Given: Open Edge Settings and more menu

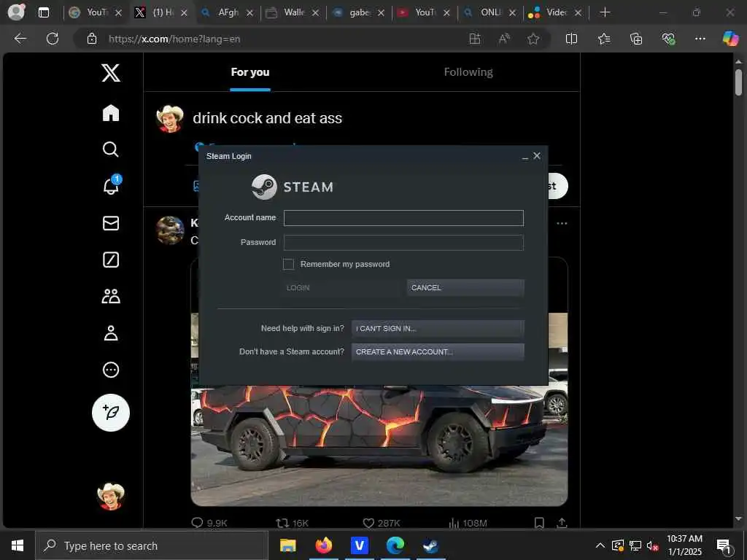Looking at the screenshot, I should coord(700,39).
